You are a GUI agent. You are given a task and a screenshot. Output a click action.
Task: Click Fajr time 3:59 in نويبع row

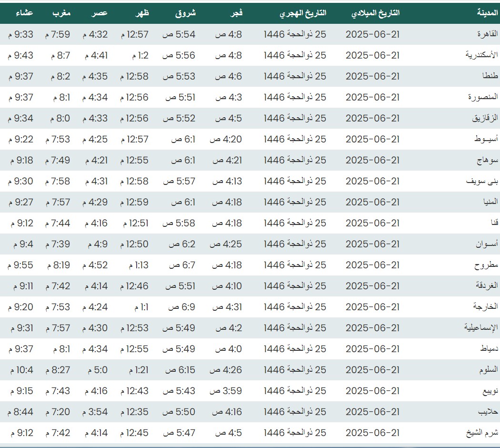click(x=226, y=391)
